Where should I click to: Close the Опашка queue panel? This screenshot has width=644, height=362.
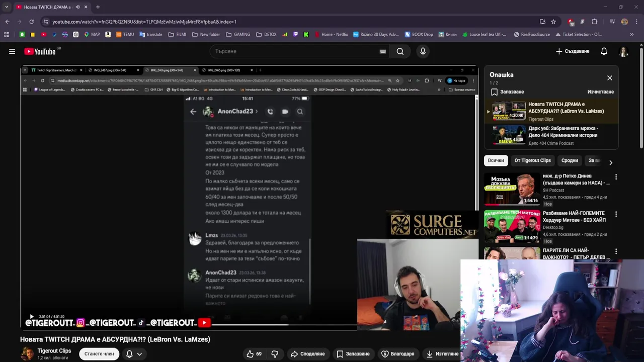(609, 78)
